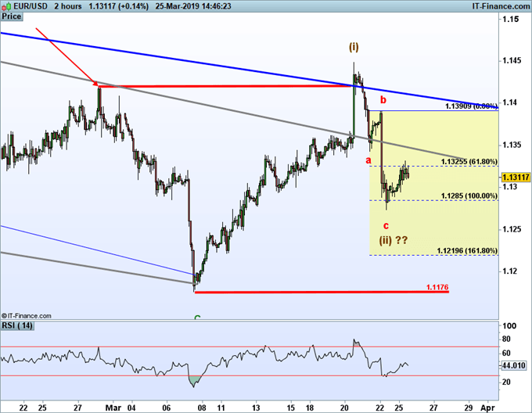Click the 1.145 price axis value
Image resolution: width=532 pixels, height=413 pixels.
point(512,61)
